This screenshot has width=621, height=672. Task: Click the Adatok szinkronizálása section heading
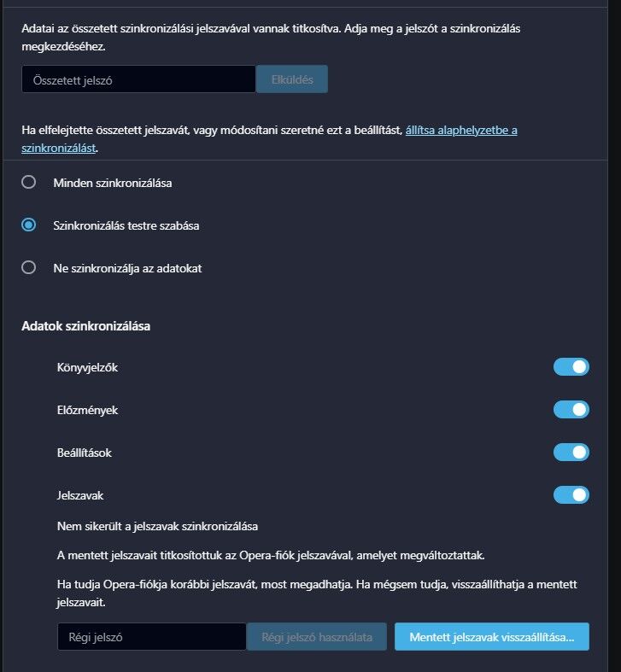tap(85, 326)
